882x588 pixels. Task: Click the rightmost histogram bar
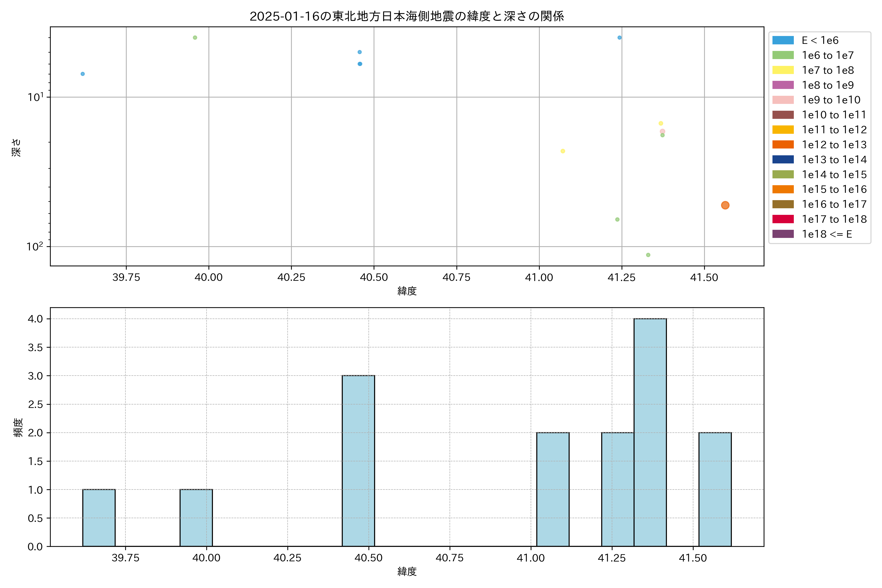point(715,489)
